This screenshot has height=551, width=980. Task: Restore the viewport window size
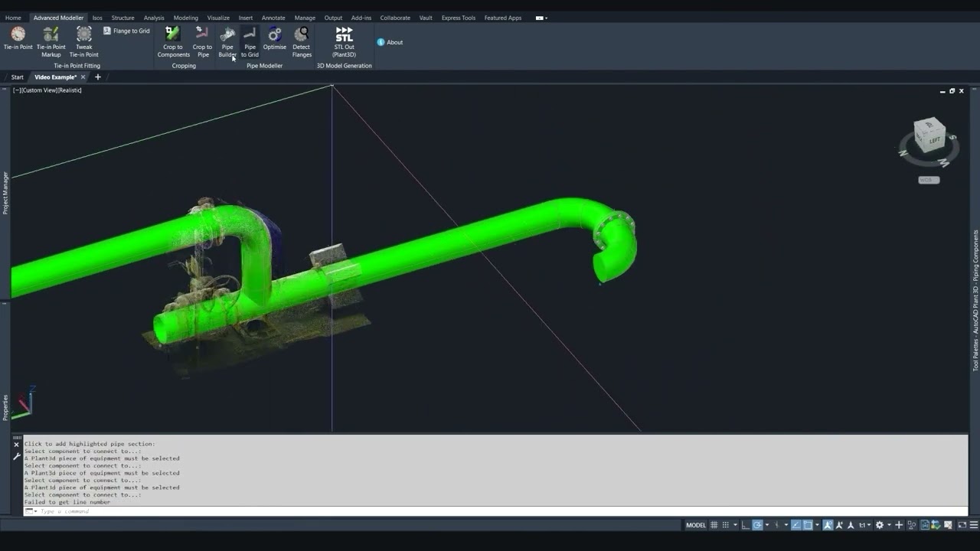952,91
